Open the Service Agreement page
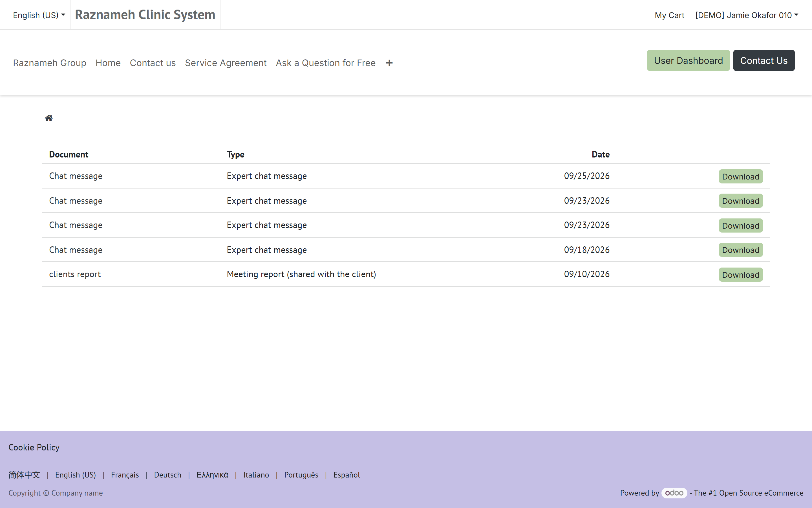The image size is (812, 508). point(226,63)
